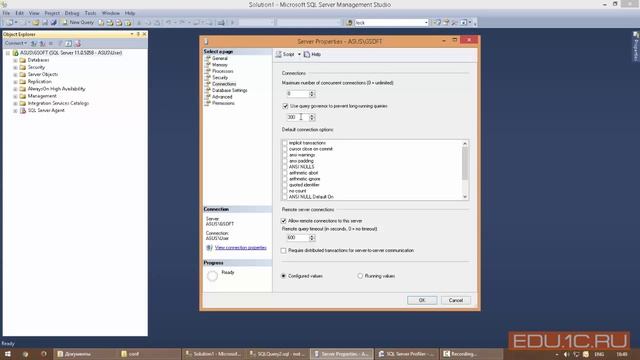Select Configured values radio button
640x360 pixels.
pos(284,276)
